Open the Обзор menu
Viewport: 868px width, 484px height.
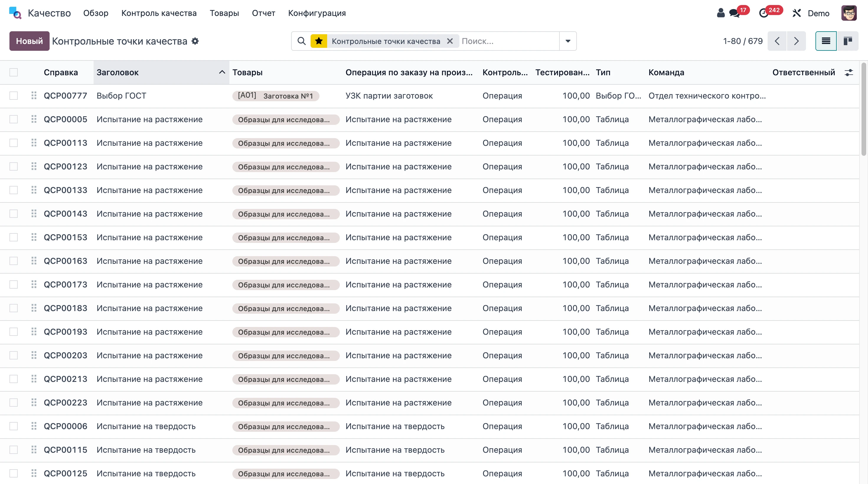[96, 13]
